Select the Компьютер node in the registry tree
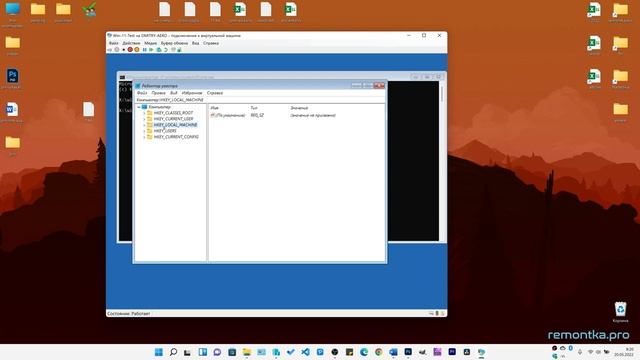Viewport: 640px width, 360px height. point(159,107)
